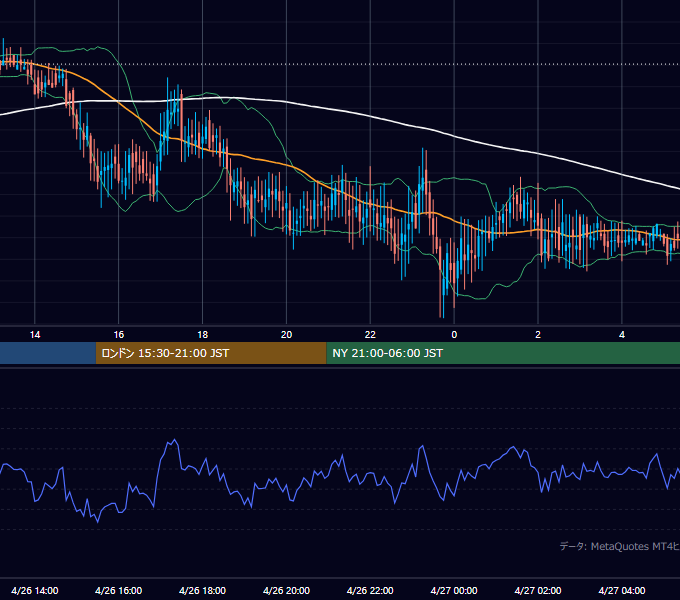This screenshot has width=680, height=600.
Task: Select the NY 21:00-06:00 JST session bar
Action: tap(503, 353)
